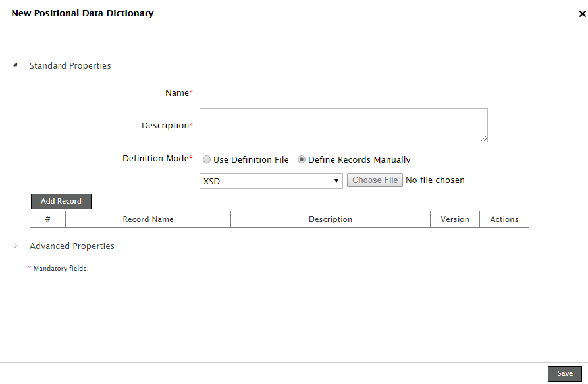The height and width of the screenshot is (384, 588).
Task: Grab the Description box resize handle
Action: pos(484,138)
